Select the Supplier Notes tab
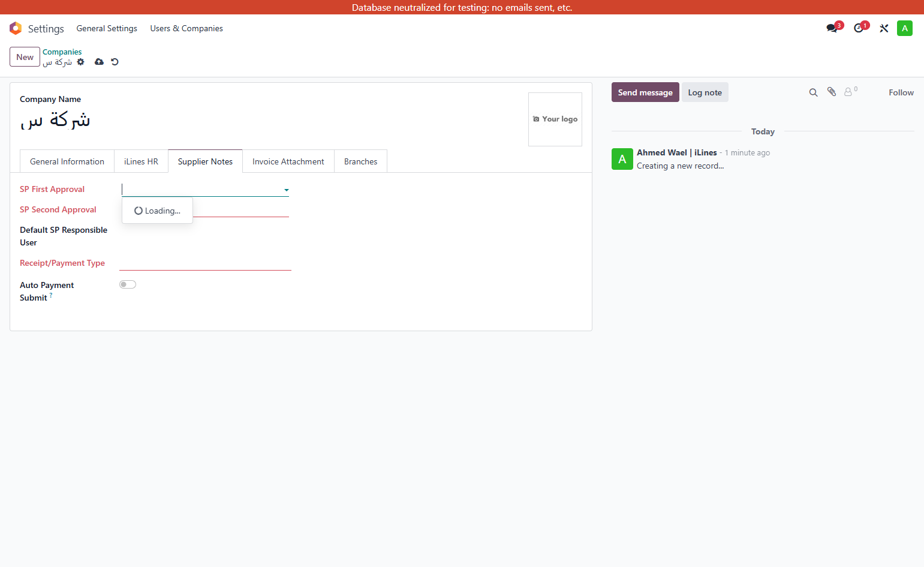Viewport: 924px width, 567px height. click(x=205, y=161)
